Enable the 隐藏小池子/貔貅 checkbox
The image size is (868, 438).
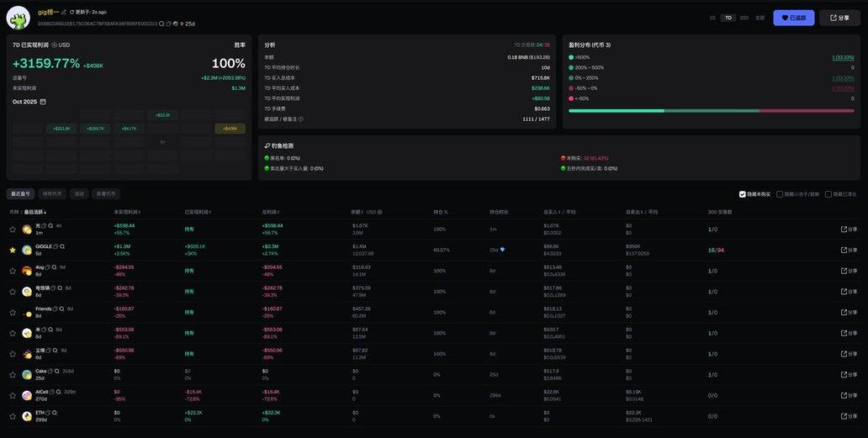pyautogui.click(x=780, y=194)
